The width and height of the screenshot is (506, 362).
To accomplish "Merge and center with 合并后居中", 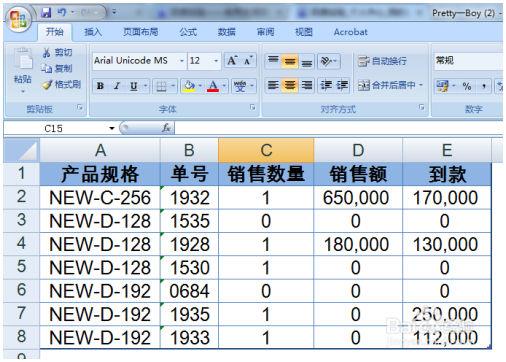I will pyautogui.click(x=387, y=85).
